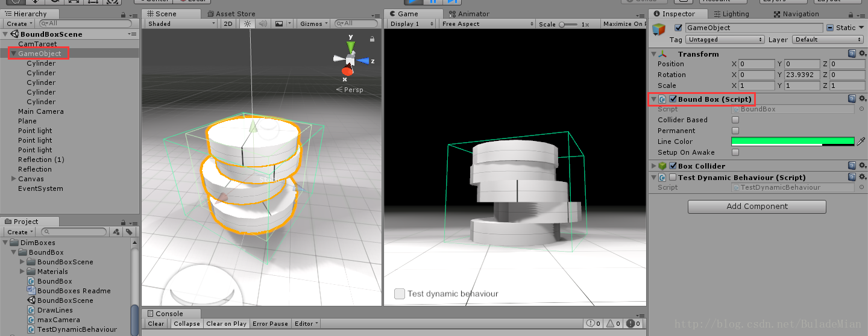Open Test Dynamic Behaviour gear menu
The height and width of the screenshot is (336, 868).
(862, 177)
